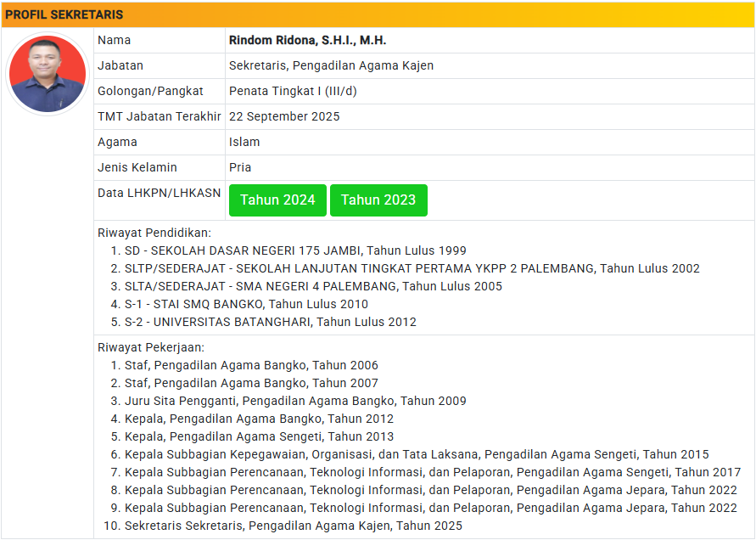This screenshot has height=540, width=756.
Task: Open the Tahun 2023 LHKPN report
Action: click(378, 200)
